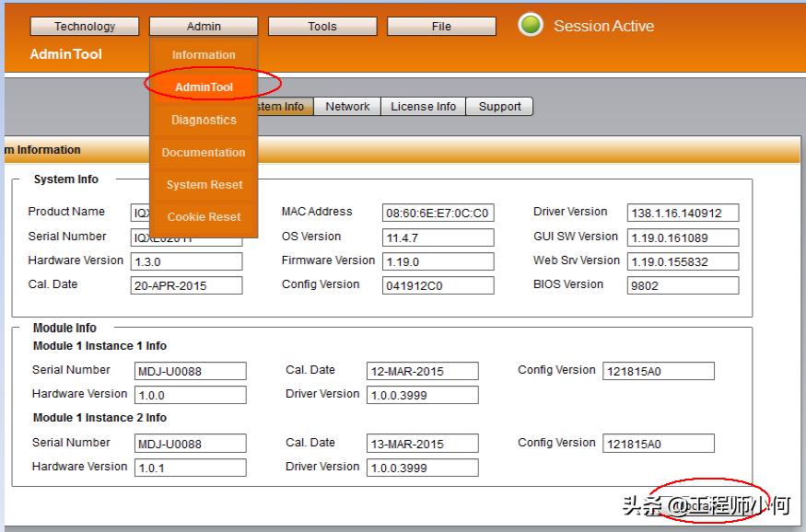Open Documentation from Admin menu
This screenshot has width=806, height=532.
[204, 153]
